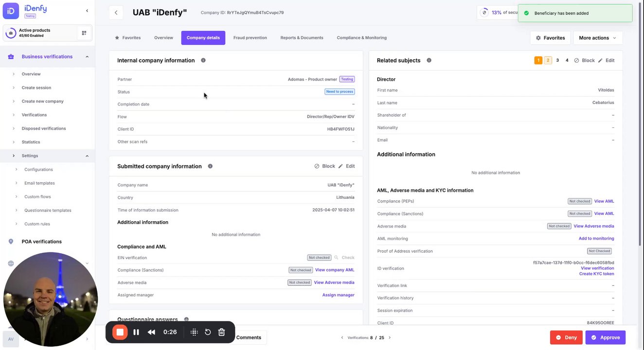Screen dimensions: 644x350
Task: Restart the recording with the loop icon
Action: 208,332
